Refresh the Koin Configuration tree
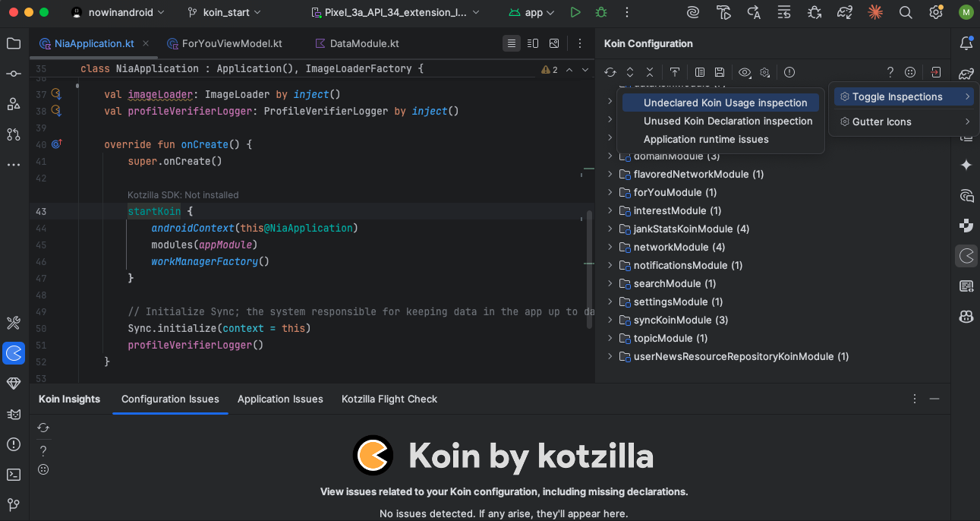This screenshot has height=521, width=980. pos(610,72)
